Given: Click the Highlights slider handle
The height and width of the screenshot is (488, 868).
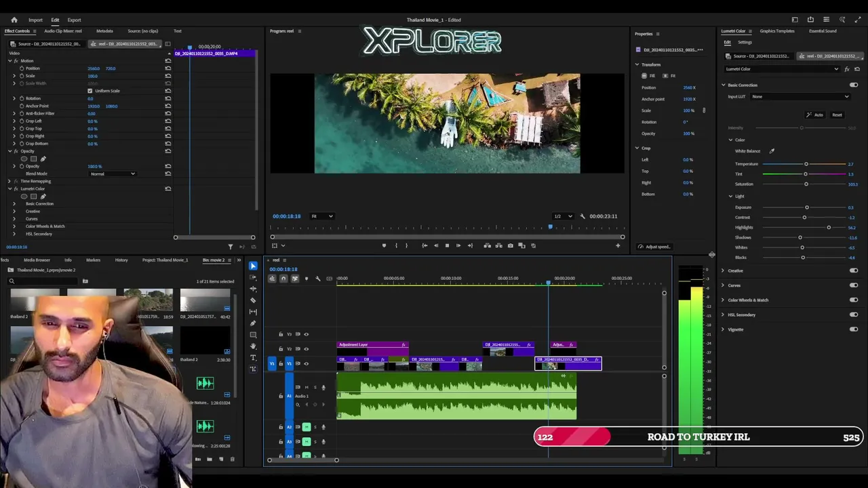Looking at the screenshot, I should [829, 228].
